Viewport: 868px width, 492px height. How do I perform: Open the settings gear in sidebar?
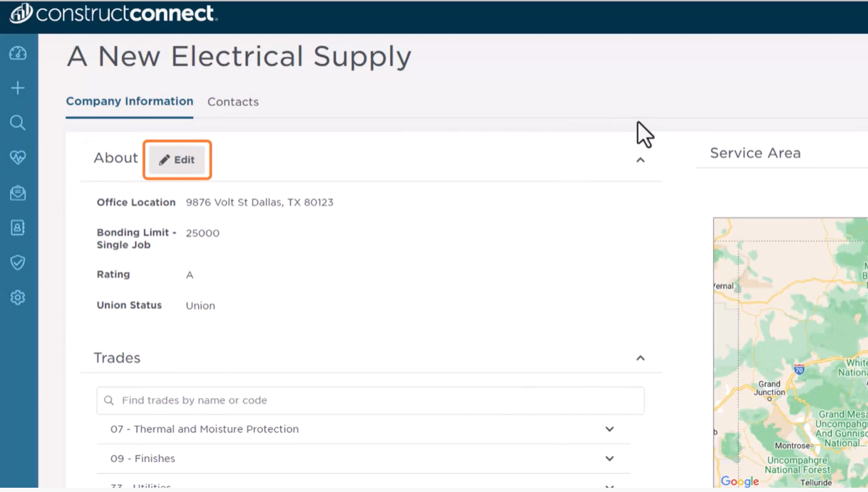point(18,298)
